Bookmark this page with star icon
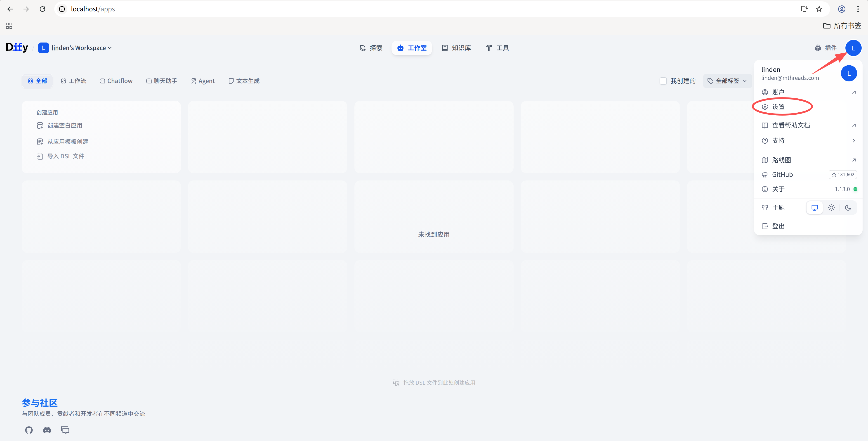Screen dimensions: 868x441 819,9
